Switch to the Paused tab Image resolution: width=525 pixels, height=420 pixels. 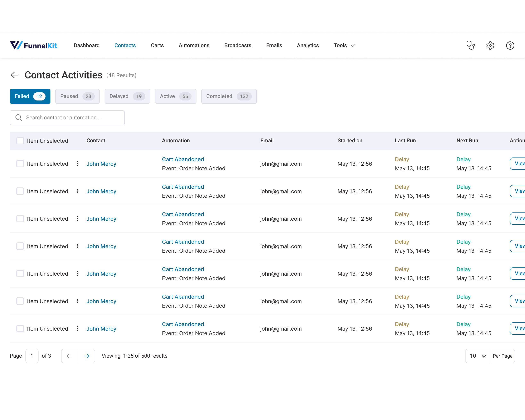click(77, 96)
